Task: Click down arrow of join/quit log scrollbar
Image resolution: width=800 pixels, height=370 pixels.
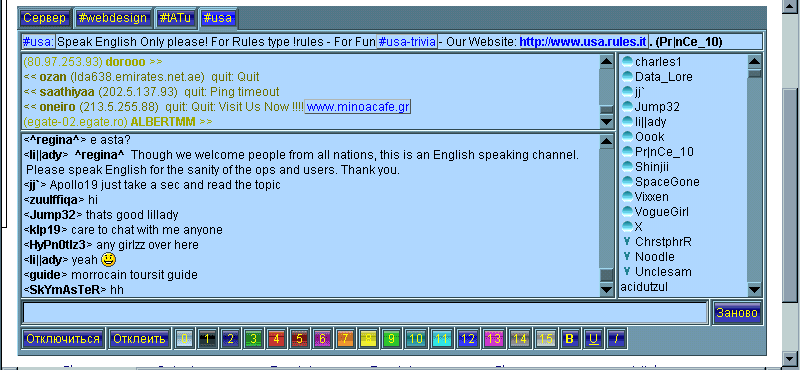Action: 606,121
